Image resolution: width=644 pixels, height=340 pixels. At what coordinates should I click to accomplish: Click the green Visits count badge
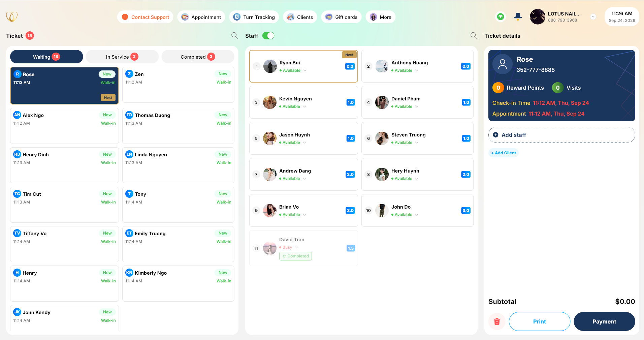(557, 88)
